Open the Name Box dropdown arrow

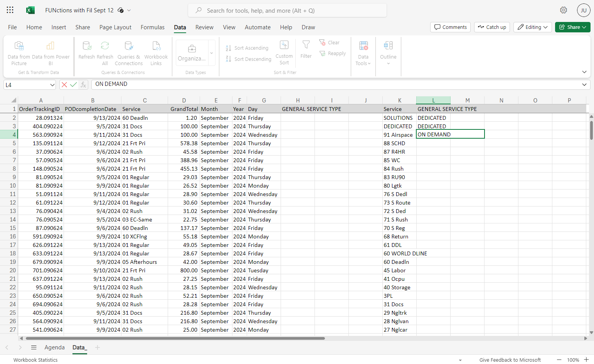coord(52,85)
